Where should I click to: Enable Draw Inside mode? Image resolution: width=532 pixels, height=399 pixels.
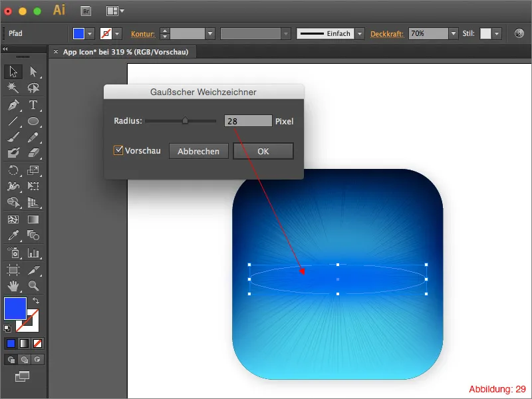(37, 359)
